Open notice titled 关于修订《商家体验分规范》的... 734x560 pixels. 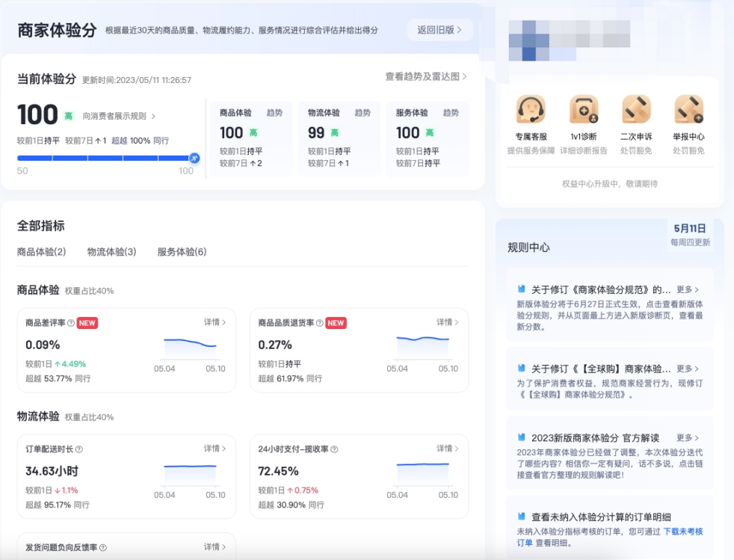(601, 289)
